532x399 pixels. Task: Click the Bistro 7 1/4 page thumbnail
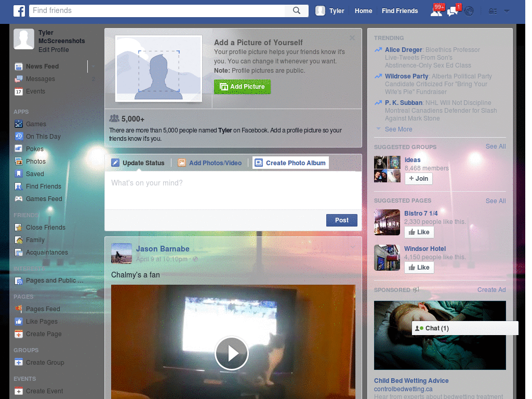[387, 222]
